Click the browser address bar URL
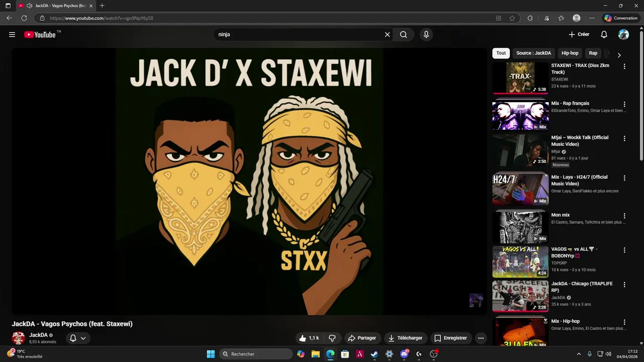This screenshot has width=644, height=362. click(102, 18)
